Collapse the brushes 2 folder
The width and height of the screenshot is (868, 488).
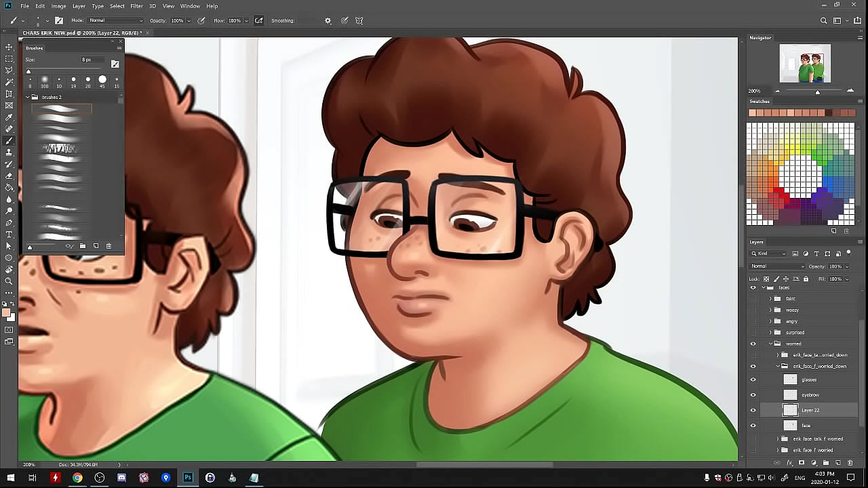point(28,97)
